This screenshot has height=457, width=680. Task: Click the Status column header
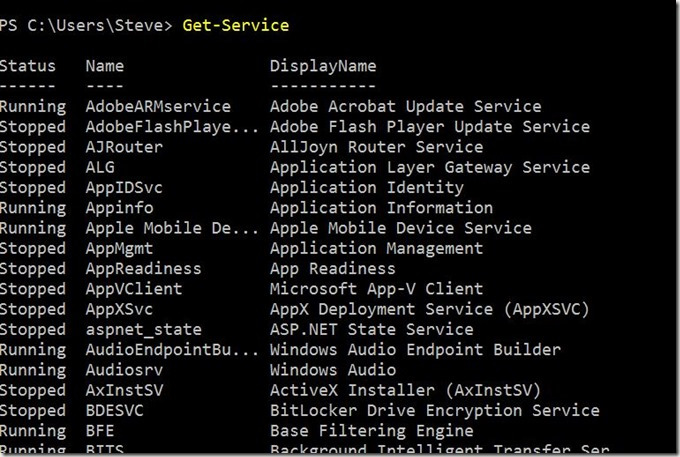tap(28, 66)
